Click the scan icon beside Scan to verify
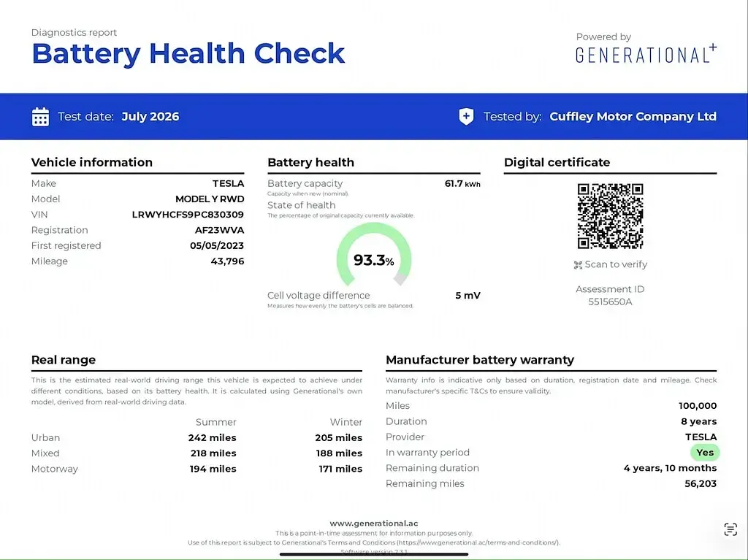748x560 pixels. [578, 265]
